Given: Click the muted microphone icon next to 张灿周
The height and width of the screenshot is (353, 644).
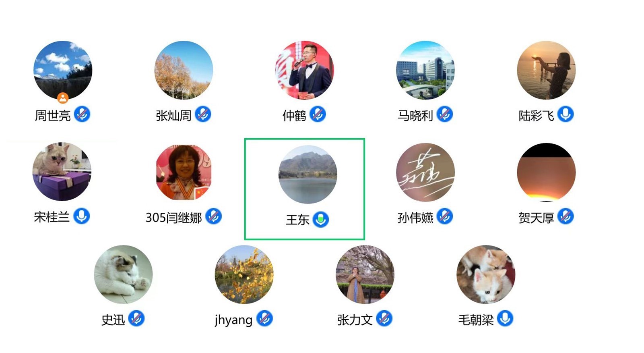Looking at the screenshot, I should coord(203,114).
